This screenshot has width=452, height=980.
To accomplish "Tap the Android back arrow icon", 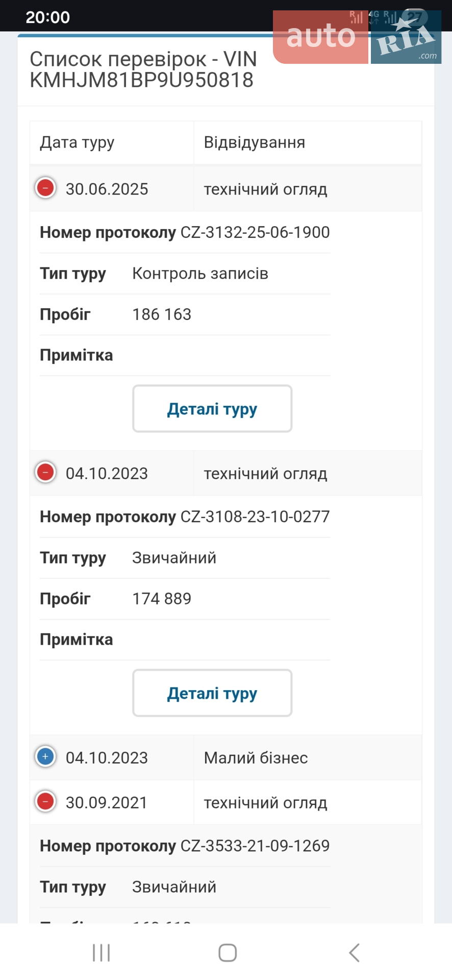I will 354,952.
